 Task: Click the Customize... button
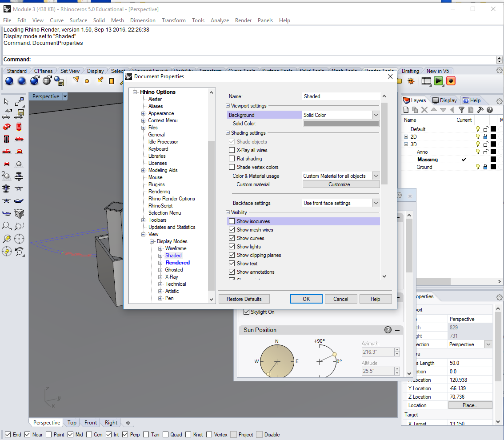(341, 184)
